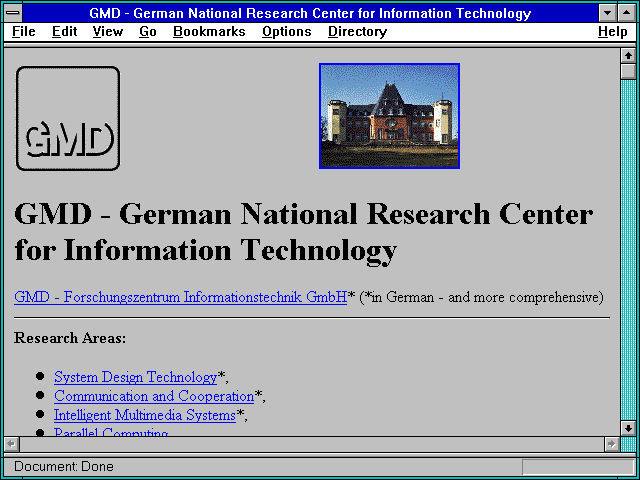Click the vertical scrollbar track below thumb
Viewport: 640px width, 480px height.
(x=628, y=250)
